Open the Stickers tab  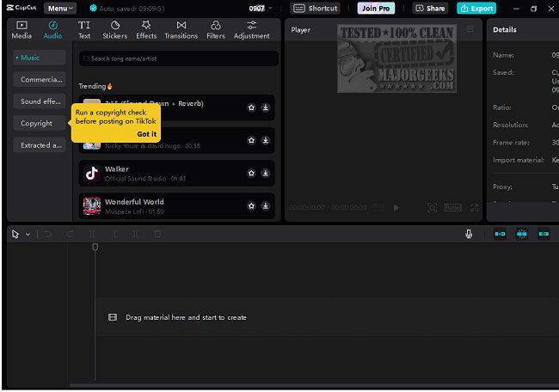tap(114, 30)
